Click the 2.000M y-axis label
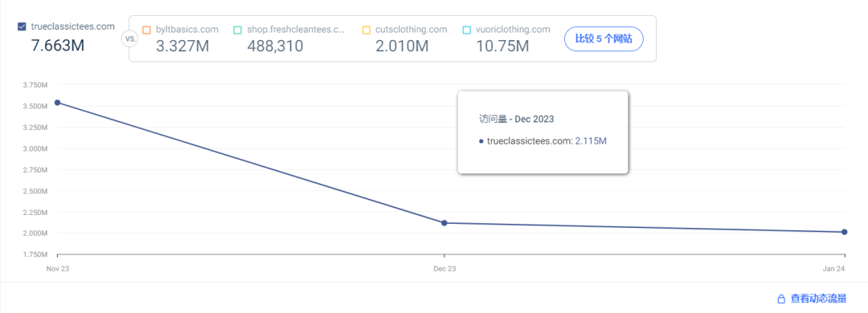868x313 pixels. point(34,234)
